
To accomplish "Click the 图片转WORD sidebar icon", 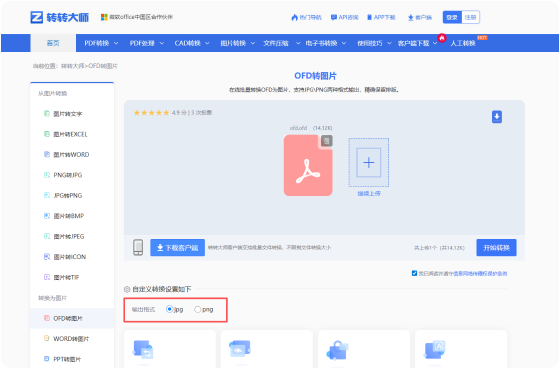I will pos(47,154).
